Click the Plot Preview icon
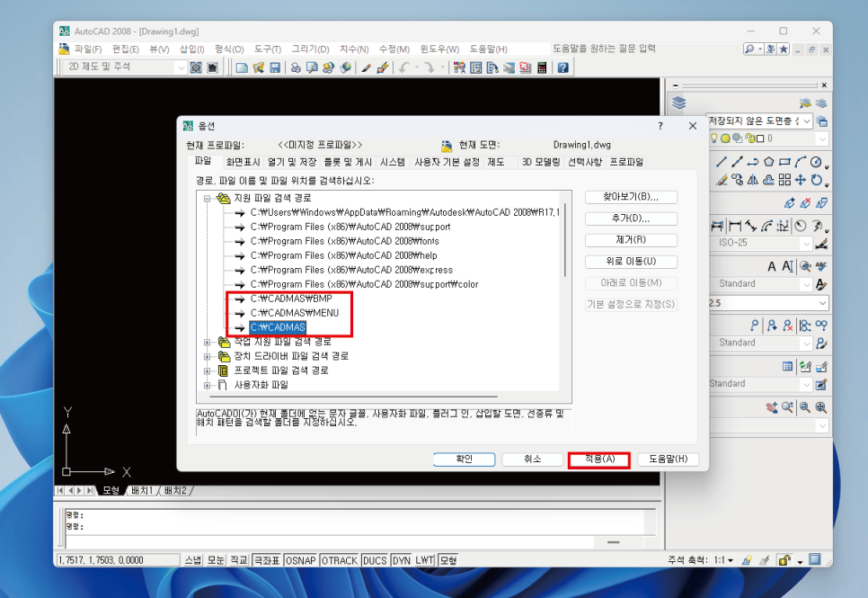Image resolution: width=868 pixels, height=598 pixels. 312,67
